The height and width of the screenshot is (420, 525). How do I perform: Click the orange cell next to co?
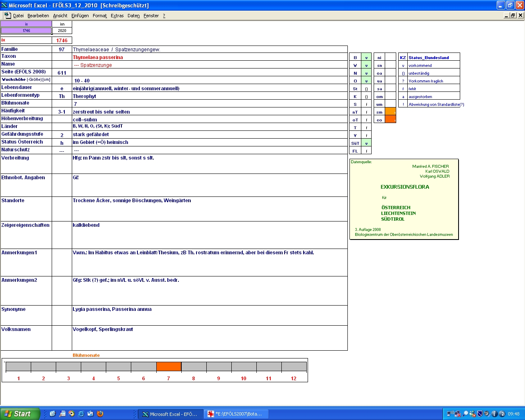390,119
